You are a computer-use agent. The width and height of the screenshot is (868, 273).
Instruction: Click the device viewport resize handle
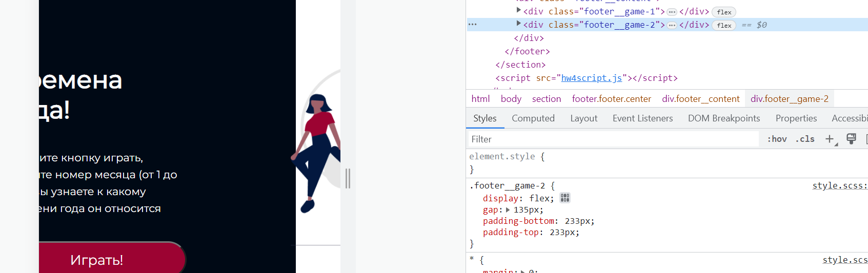pyautogui.click(x=348, y=179)
